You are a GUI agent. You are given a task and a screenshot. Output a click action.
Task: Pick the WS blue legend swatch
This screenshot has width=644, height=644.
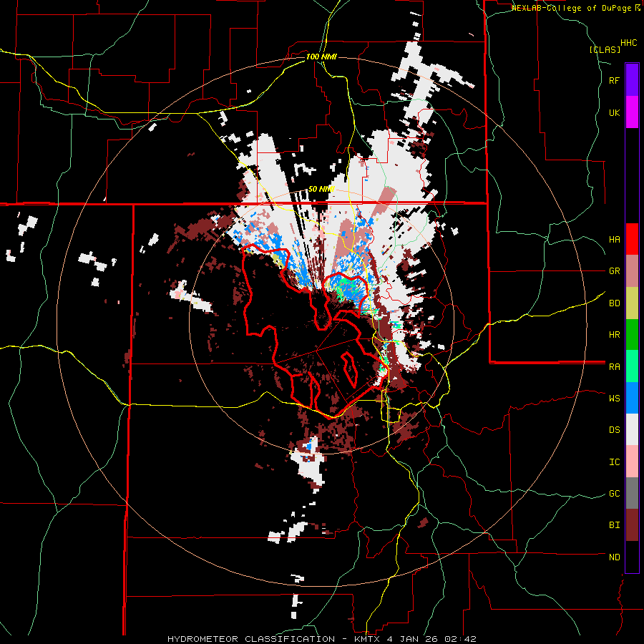pyautogui.click(x=632, y=398)
